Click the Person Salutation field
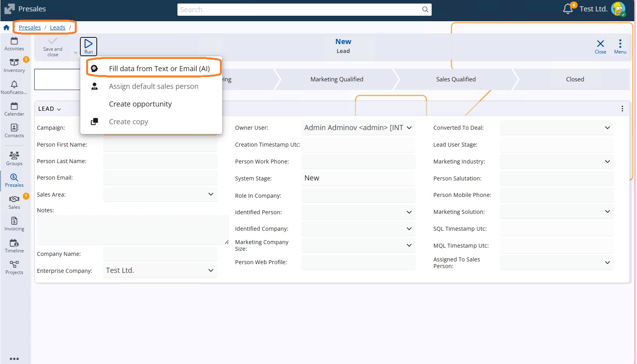Image resolution: width=637 pixels, height=364 pixels. [557, 178]
